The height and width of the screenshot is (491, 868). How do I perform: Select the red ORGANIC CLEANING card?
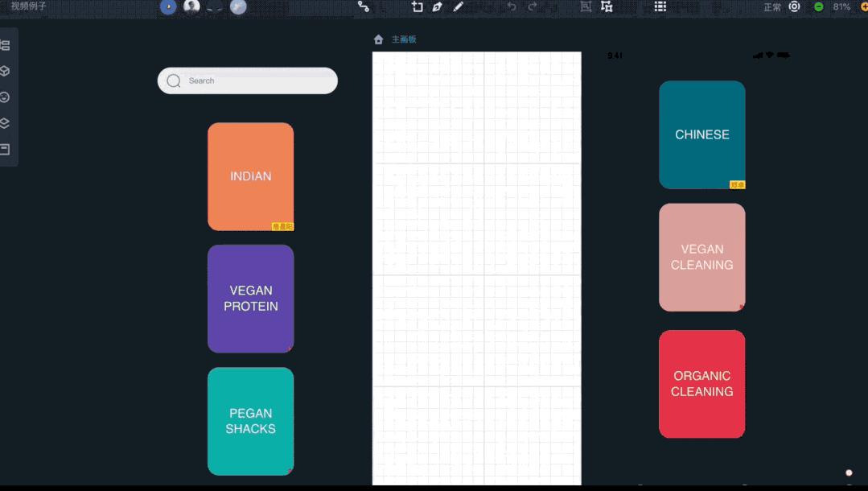[702, 384]
